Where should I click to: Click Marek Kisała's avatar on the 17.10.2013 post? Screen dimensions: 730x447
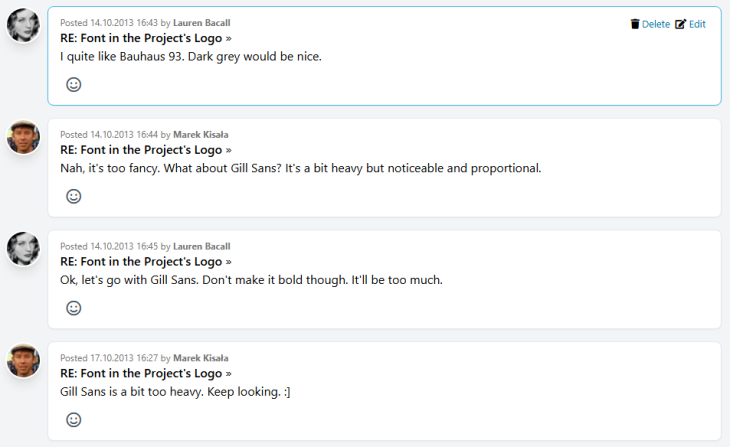pyautogui.click(x=23, y=362)
